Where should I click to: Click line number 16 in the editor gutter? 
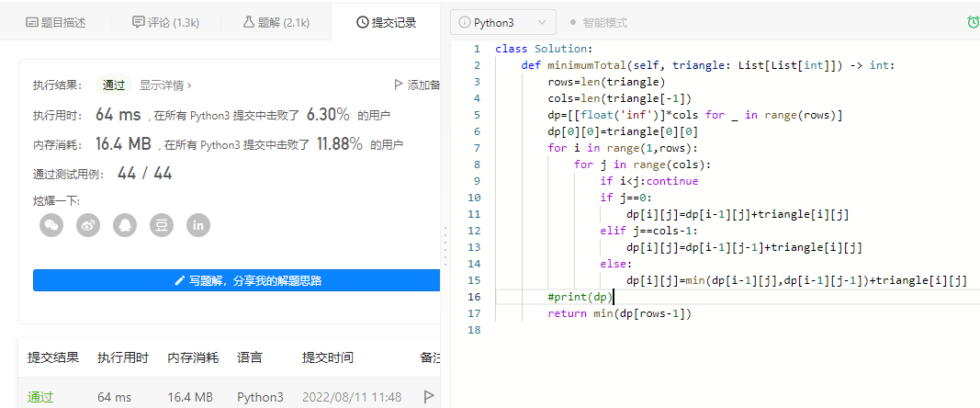[474, 297]
